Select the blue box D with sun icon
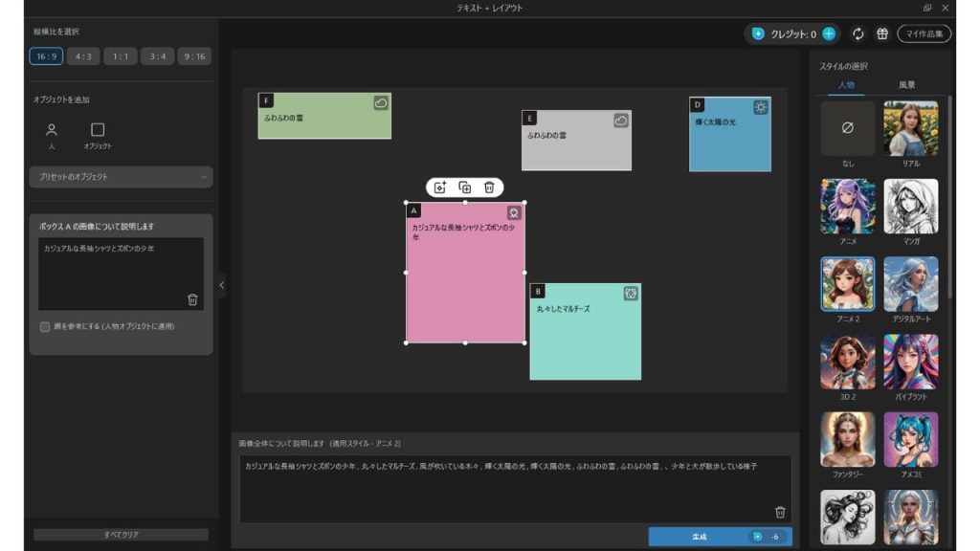 [x=729, y=143]
